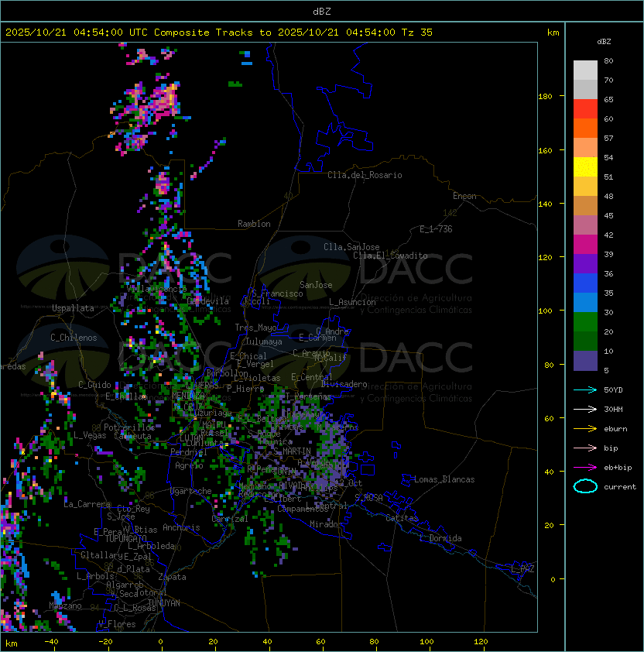Click the 'L_PAZ' map label
This screenshot has width=644, height=652.
click(x=522, y=569)
